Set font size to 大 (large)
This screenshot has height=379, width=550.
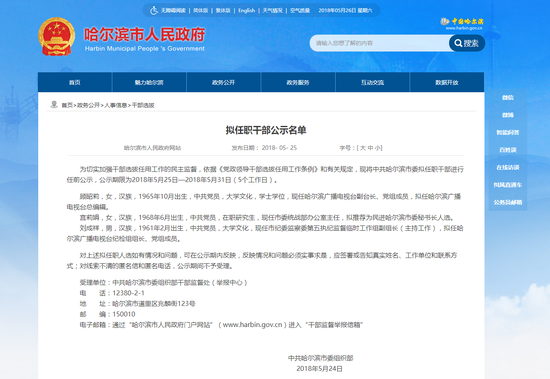(363, 148)
